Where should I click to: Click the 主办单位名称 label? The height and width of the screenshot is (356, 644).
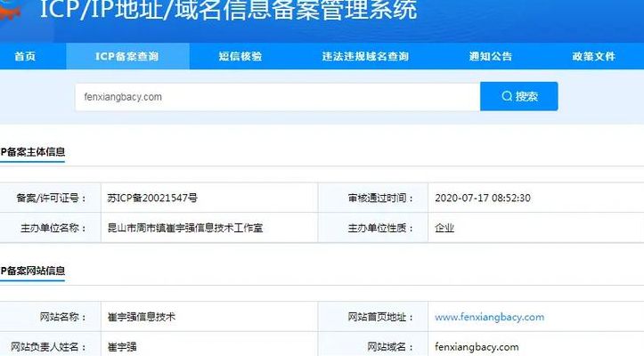(53, 228)
